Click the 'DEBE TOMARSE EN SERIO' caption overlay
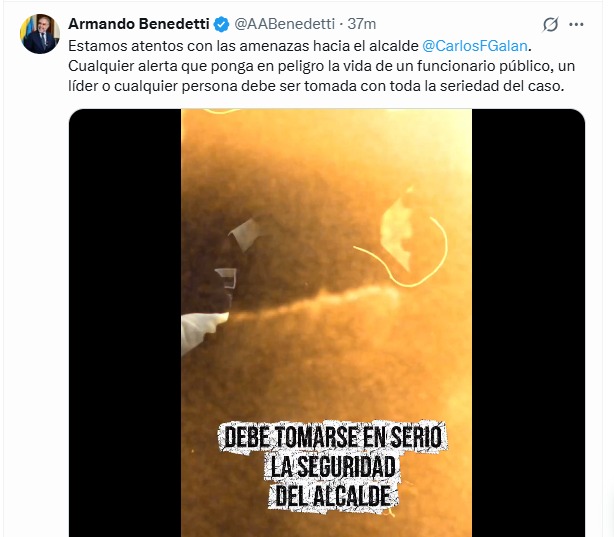 [333, 438]
